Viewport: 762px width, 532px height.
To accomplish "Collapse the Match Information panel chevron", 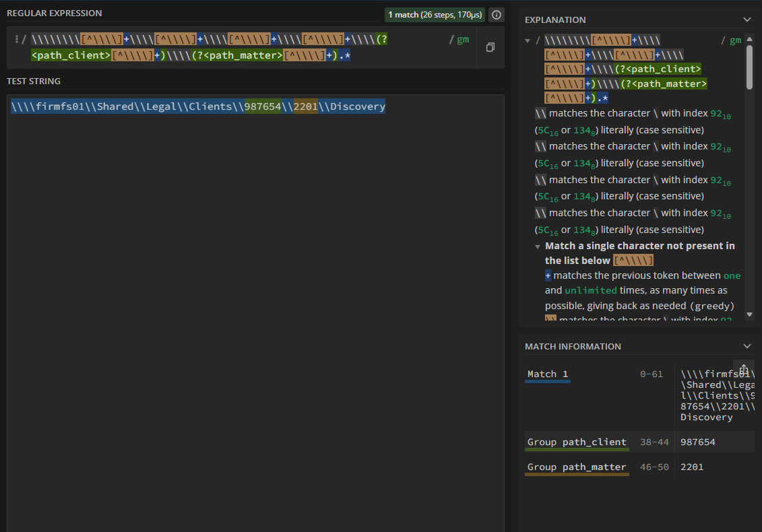I will coord(747,346).
